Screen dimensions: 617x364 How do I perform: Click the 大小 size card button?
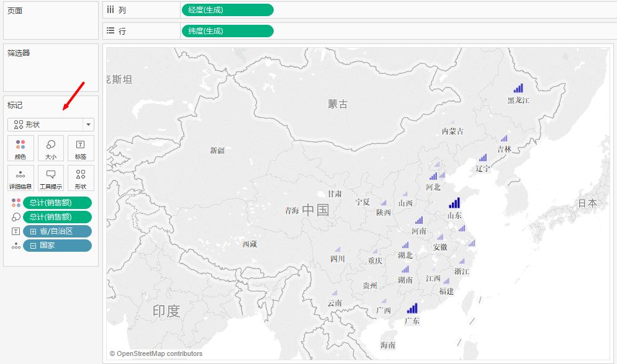(x=51, y=148)
